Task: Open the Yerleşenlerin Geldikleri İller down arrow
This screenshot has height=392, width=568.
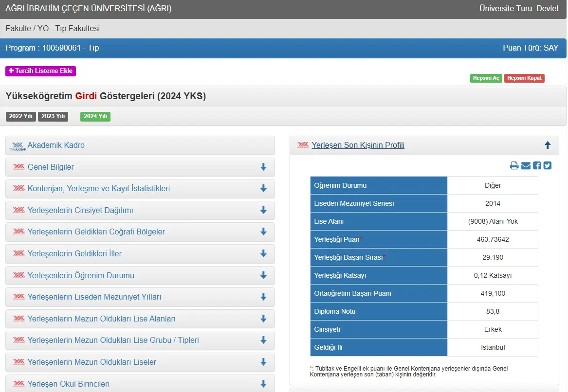Action: [263, 253]
